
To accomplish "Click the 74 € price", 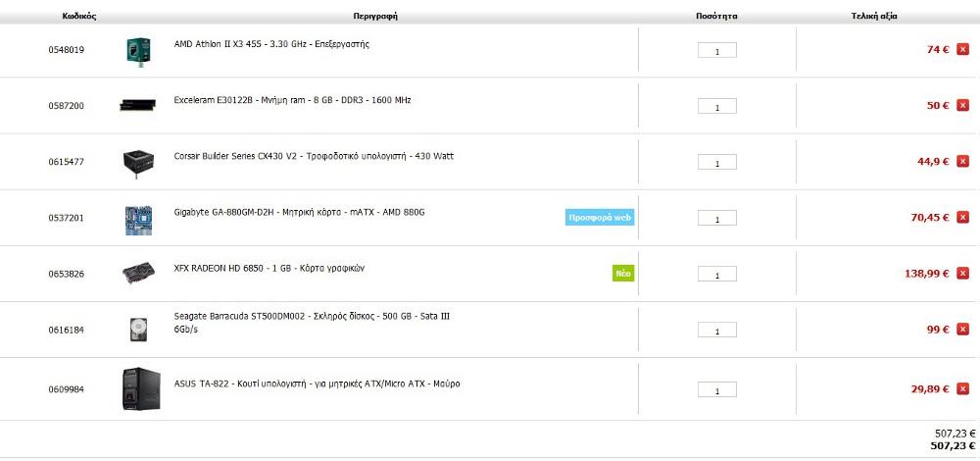I will coord(938,49).
